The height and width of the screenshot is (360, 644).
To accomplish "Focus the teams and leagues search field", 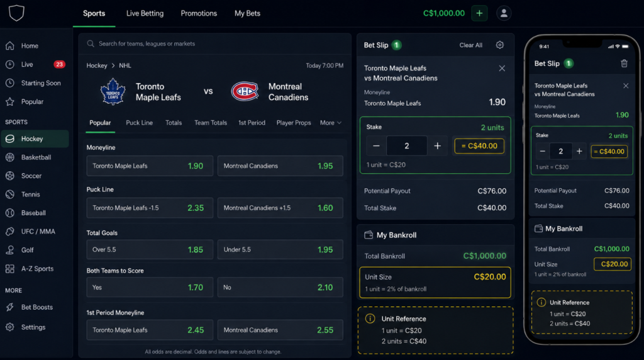I will (215, 43).
